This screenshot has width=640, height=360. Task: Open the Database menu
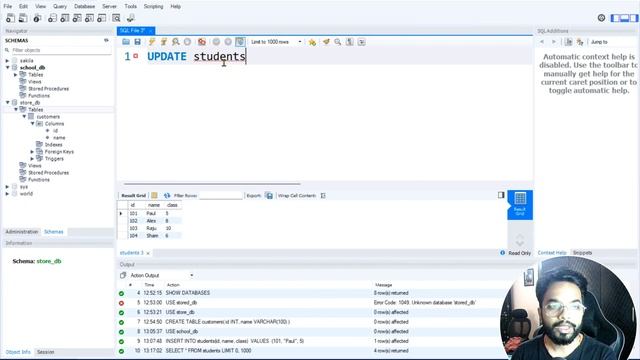tap(84, 7)
